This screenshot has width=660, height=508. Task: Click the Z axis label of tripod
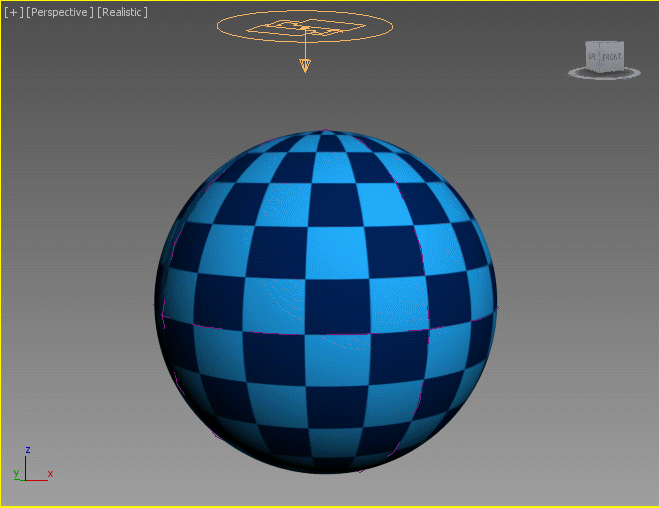click(28, 450)
